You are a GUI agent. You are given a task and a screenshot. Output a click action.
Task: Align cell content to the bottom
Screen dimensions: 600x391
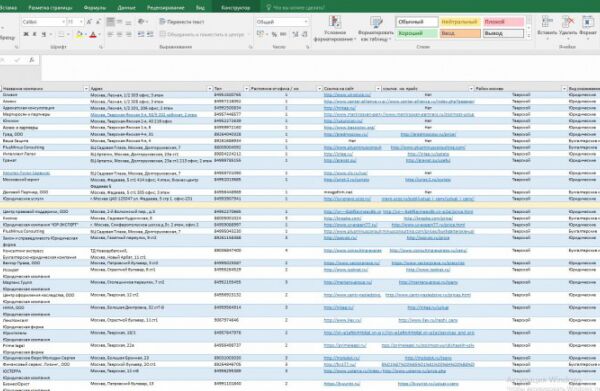128,22
